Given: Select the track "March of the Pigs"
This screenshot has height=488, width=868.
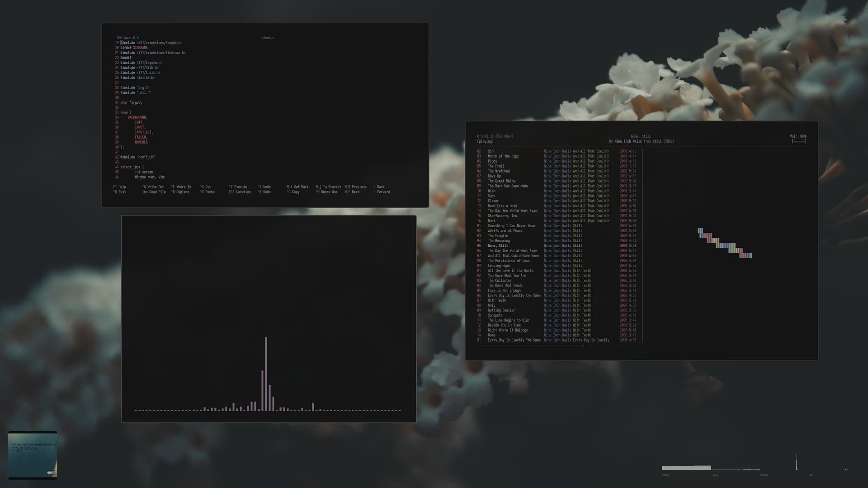Looking at the screenshot, I should 503,156.
